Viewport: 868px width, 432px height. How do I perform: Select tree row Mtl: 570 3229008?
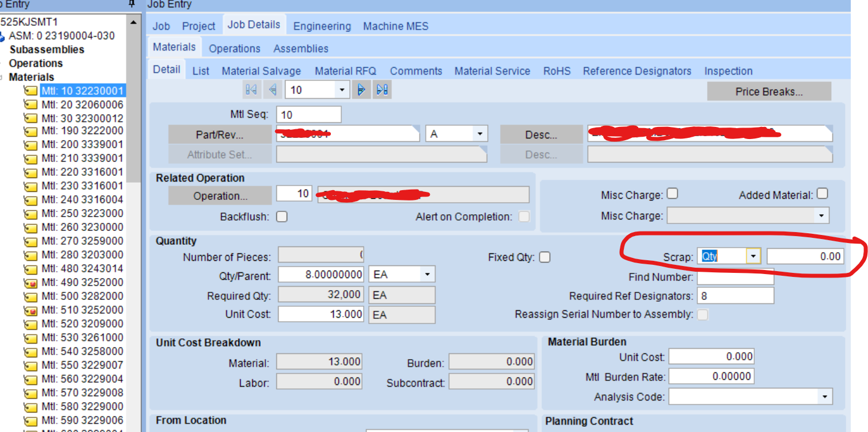(82, 392)
